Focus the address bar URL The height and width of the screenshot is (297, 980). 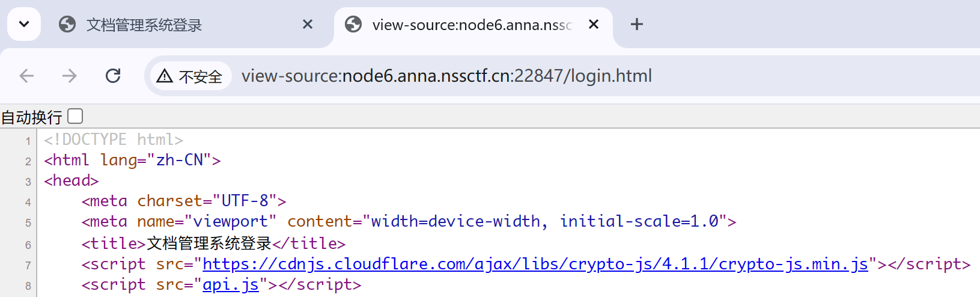pos(446,76)
